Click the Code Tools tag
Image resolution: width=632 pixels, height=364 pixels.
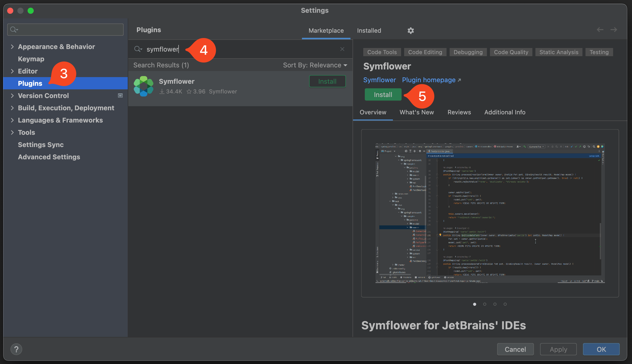(x=382, y=52)
